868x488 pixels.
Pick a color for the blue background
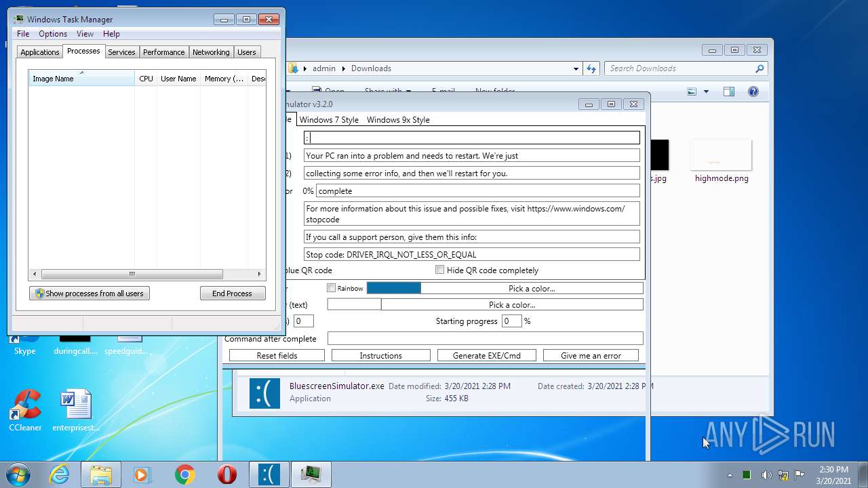coord(532,288)
